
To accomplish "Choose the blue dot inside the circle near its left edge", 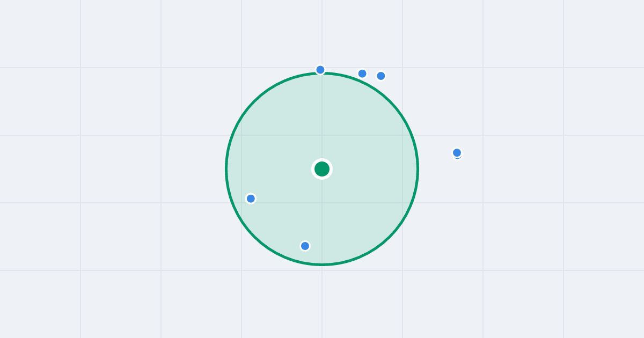I will coord(251,199).
